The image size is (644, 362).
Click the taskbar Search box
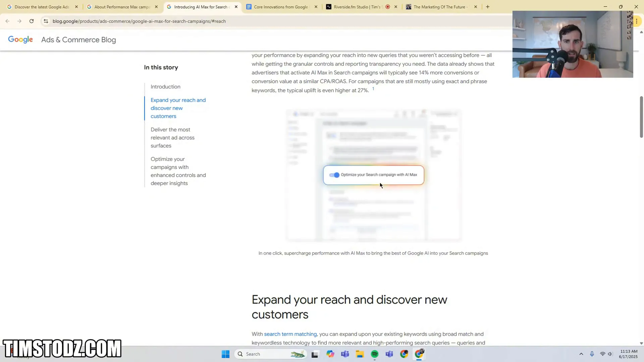click(271, 354)
